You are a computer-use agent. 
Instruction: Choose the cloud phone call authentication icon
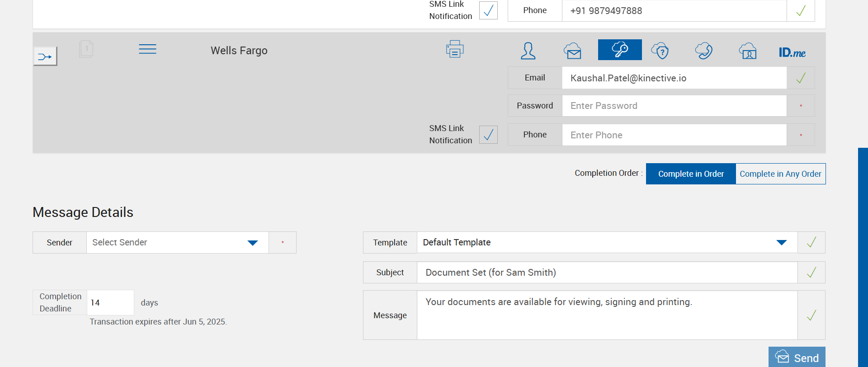(x=704, y=51)
